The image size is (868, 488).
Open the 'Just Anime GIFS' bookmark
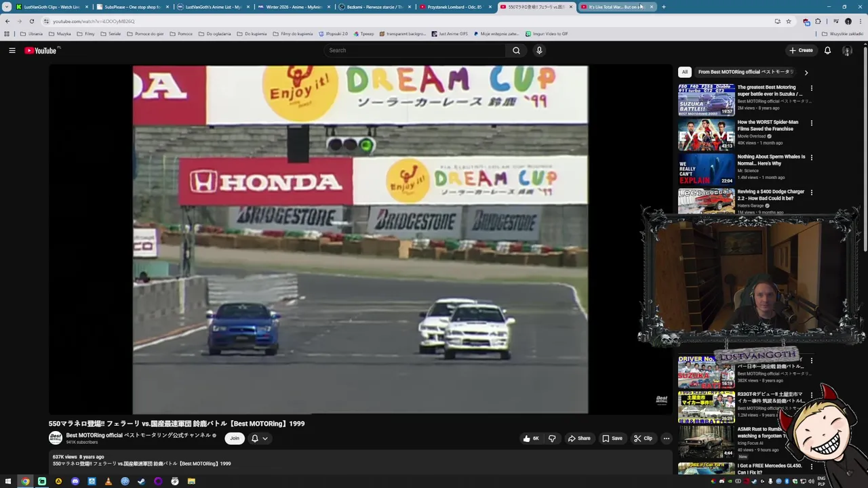pos(450,33)
